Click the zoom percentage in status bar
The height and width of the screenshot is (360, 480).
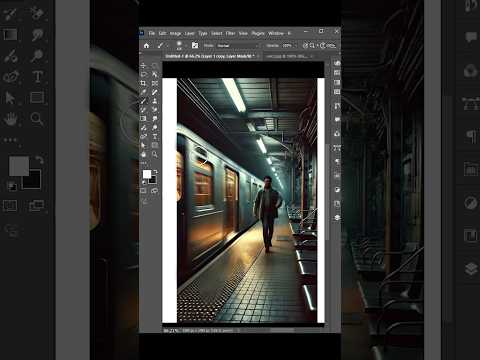[x=171, y=331]
